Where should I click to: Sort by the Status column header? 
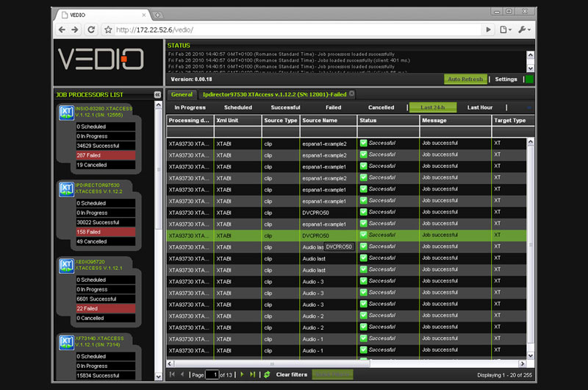point(389,121)
